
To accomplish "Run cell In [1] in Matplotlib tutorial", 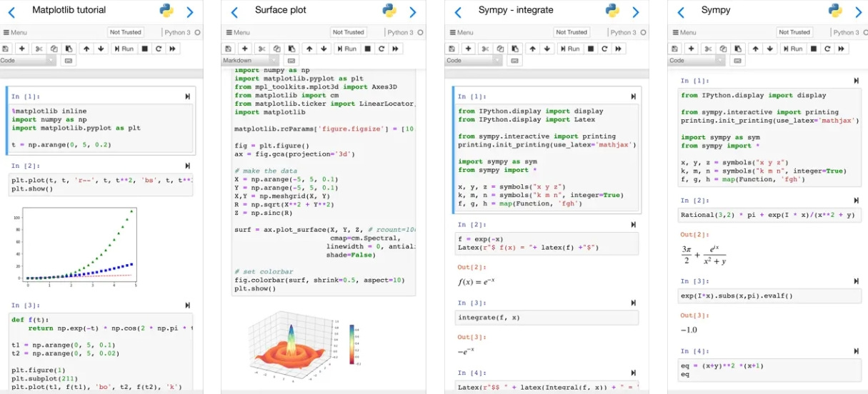I will [x=188, y=96].
